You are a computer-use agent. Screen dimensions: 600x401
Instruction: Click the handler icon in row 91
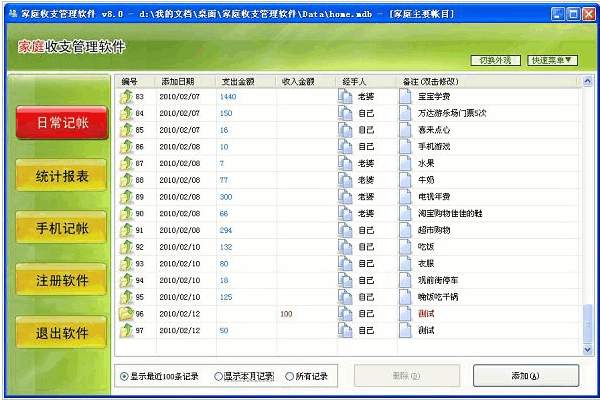345,230
